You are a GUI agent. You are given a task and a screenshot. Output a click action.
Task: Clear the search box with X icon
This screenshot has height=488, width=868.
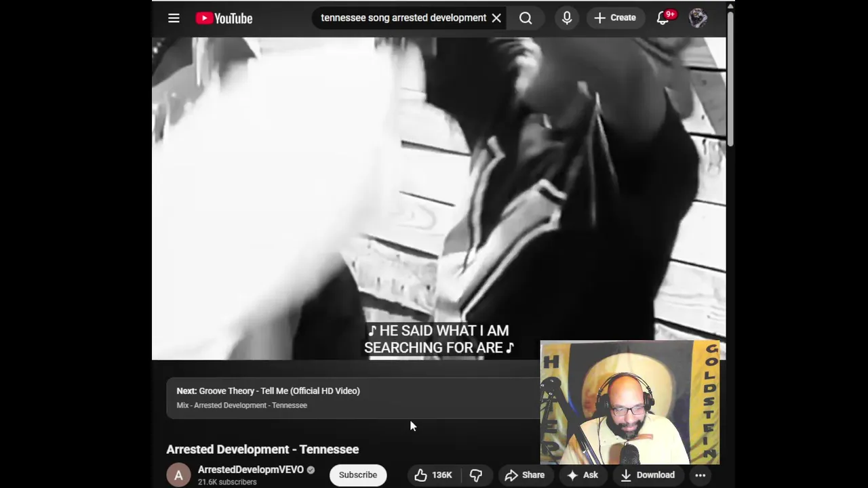pos(496,18)
